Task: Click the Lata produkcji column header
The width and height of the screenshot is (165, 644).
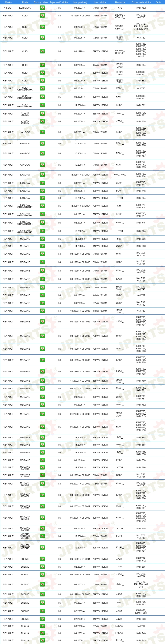Action: click(80, 2)
